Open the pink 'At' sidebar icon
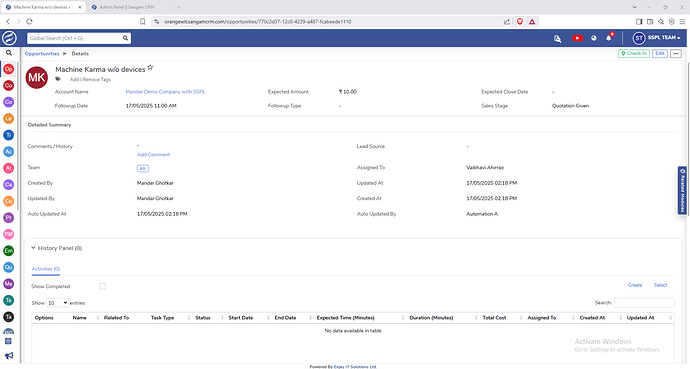Screen dimensions: 690x369 click(8, 168)
